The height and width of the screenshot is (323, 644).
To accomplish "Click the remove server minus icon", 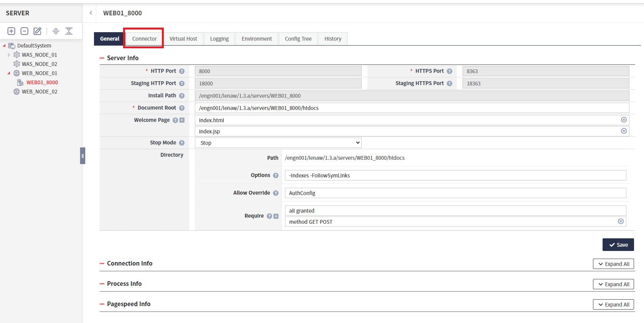I will pyautogui.click(x=24, y=31).
